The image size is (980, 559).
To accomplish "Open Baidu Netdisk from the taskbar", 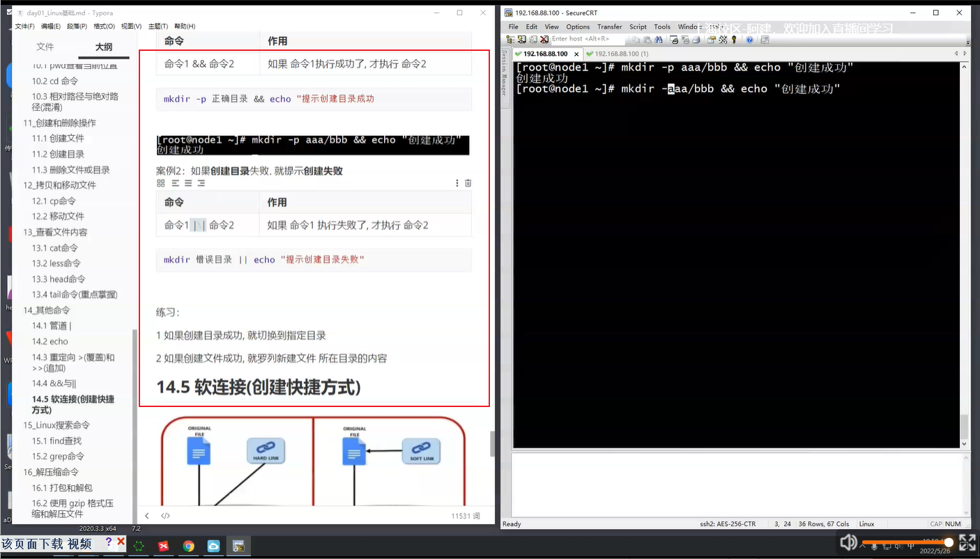I will (213, 546).
